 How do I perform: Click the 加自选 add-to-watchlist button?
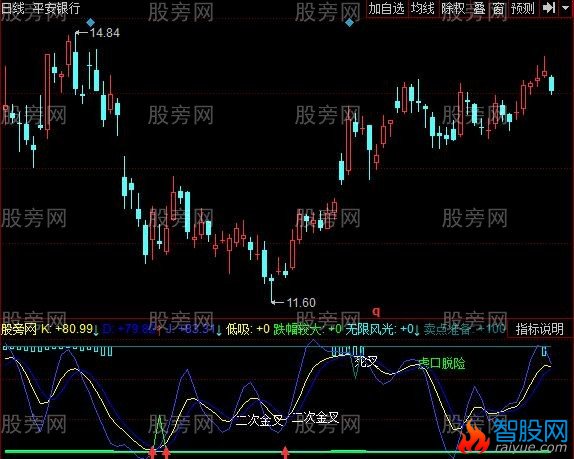(386, 8)
